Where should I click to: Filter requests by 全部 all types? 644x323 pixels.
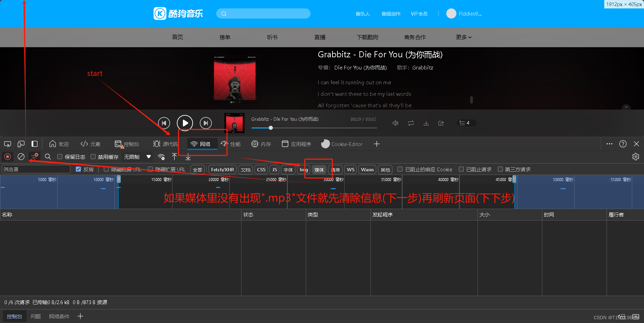pos(197,170)
